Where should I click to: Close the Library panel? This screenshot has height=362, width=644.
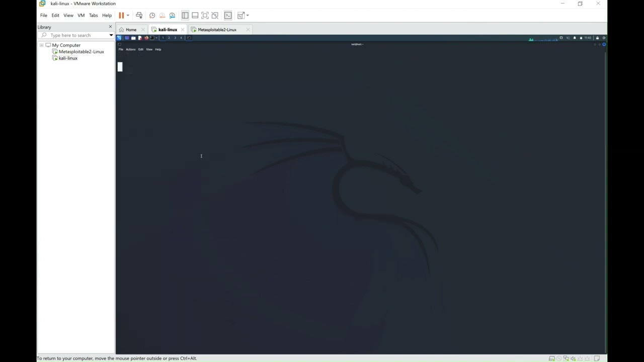tap(110, 27)
